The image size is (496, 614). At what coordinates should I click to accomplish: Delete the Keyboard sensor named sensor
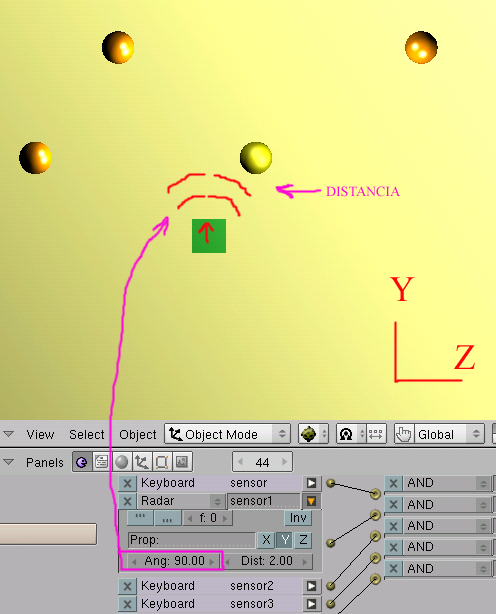coord(127,483)
